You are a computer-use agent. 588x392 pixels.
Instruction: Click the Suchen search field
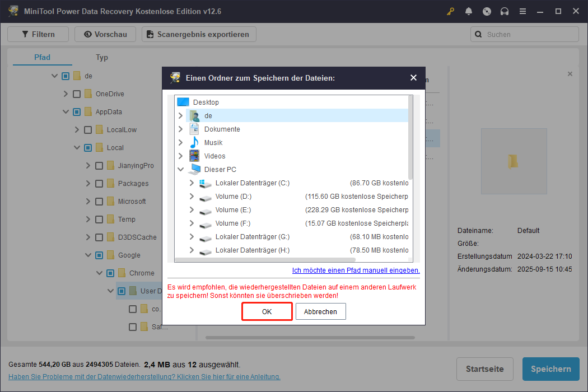[530, 34]
